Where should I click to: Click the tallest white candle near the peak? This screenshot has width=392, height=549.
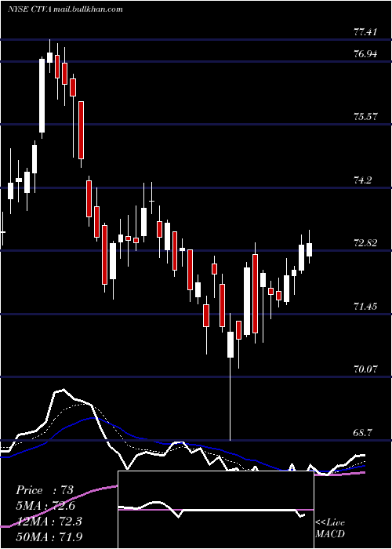[42, 96]
